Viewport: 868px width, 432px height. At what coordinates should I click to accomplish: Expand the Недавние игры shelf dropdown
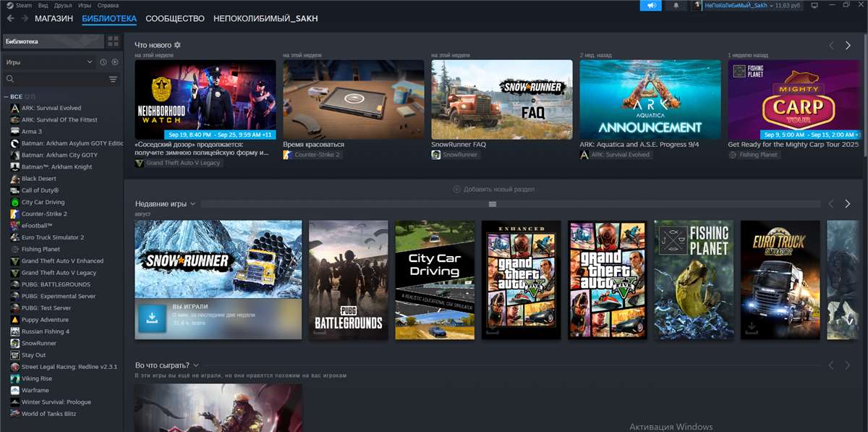click(193, 204)
